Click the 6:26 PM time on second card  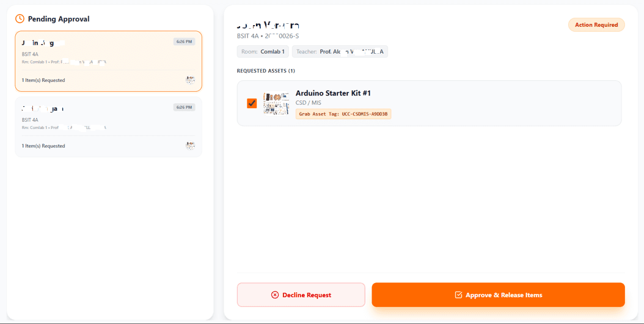[x=184, y=108]
